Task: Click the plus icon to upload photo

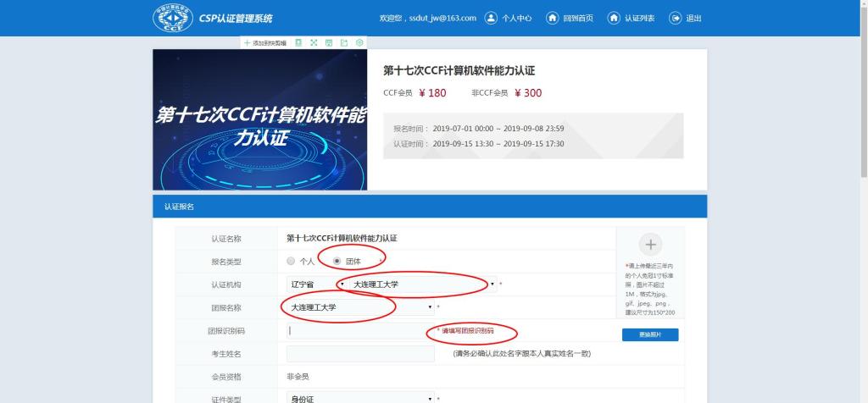Action: point(650,245)
